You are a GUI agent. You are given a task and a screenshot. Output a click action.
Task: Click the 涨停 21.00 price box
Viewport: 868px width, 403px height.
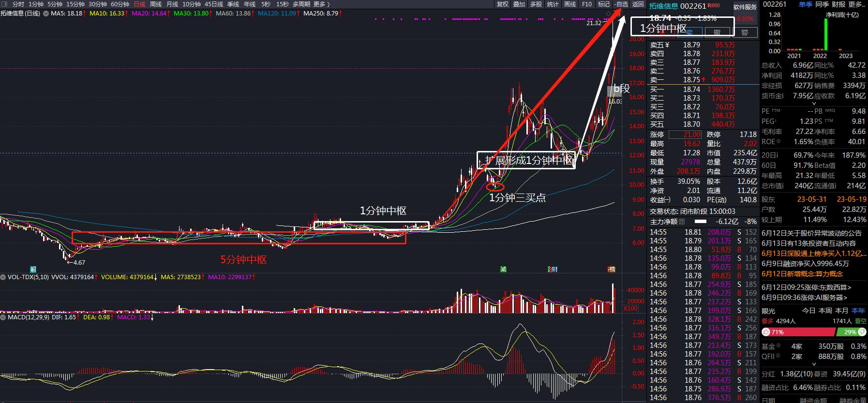tap(685, 134)
